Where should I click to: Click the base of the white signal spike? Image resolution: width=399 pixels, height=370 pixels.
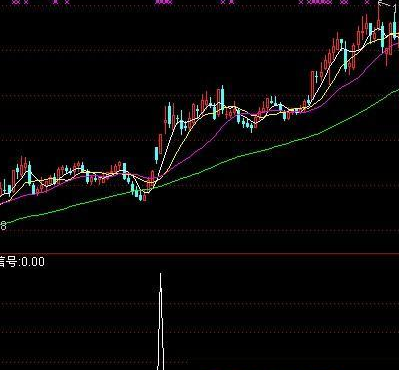coord(161,365)
